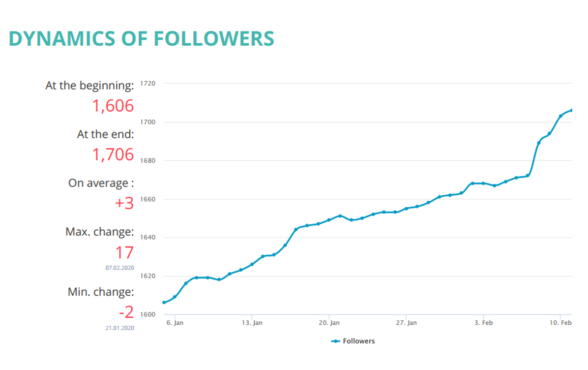Image resolution: width=588 pixels, height=370 pixels.
Task: Open the 21.01.2020 min change date
Action: pos(119,328)
